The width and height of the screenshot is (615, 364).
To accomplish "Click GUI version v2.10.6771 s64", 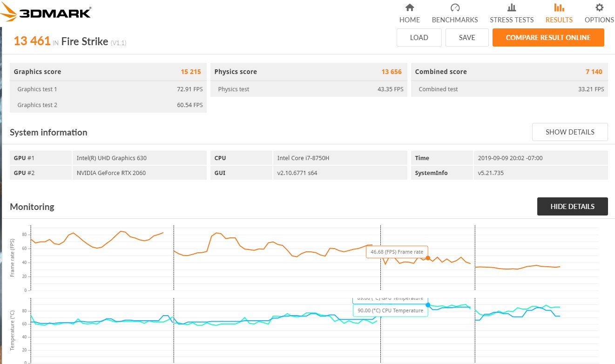I will click(x=340, y=173).
